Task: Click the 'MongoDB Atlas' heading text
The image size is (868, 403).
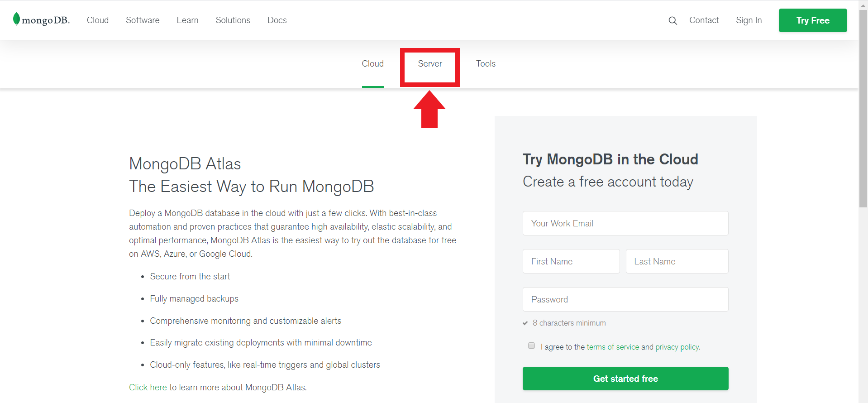Action: 185,163
